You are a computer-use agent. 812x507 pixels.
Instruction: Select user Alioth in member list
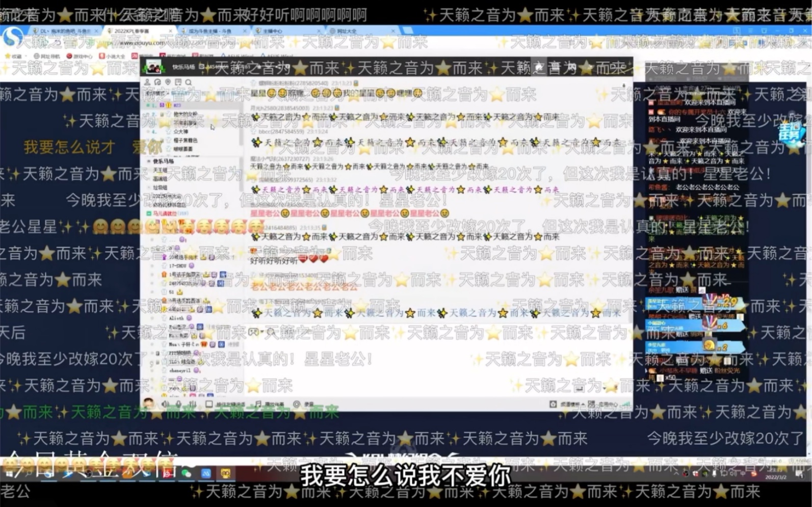click(176, 317)
